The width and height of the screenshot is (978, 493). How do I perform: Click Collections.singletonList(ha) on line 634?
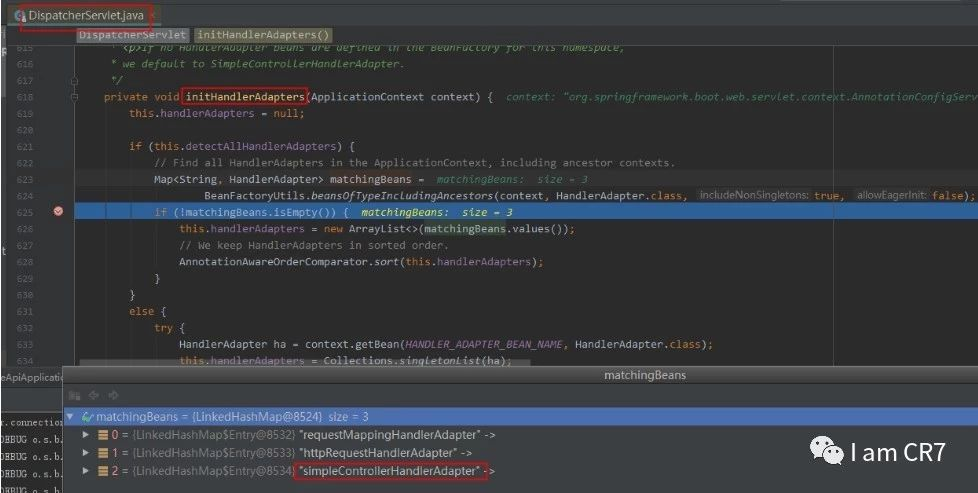click(x=417, y=361)
